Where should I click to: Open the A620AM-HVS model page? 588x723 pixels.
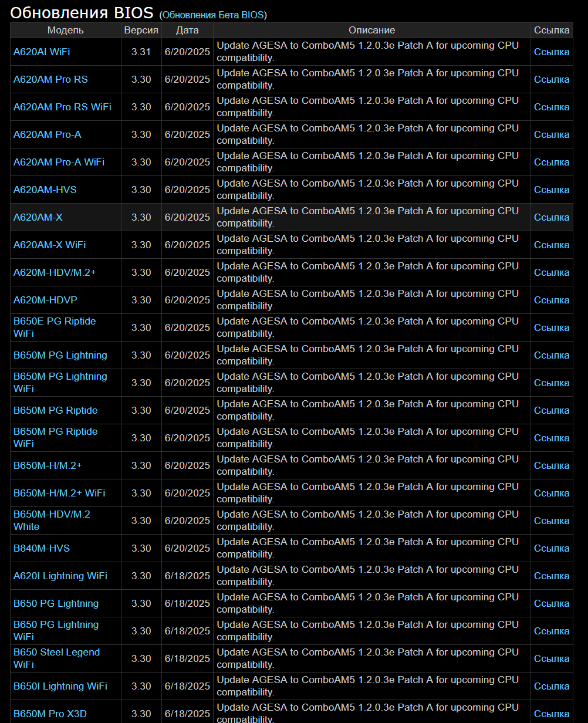pyautogui.click(x=45, y=190)
